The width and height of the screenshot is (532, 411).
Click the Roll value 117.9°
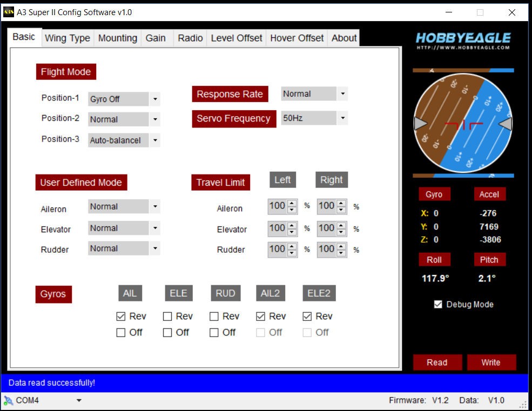435,279
